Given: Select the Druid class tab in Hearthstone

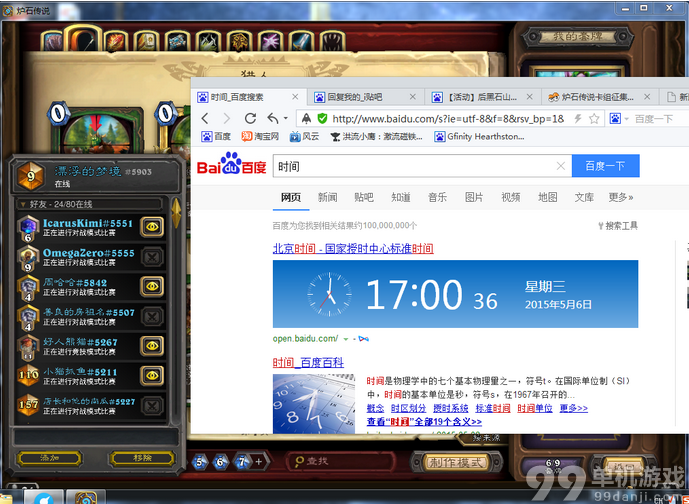Looking at the screenshot, I should (53, 41).
